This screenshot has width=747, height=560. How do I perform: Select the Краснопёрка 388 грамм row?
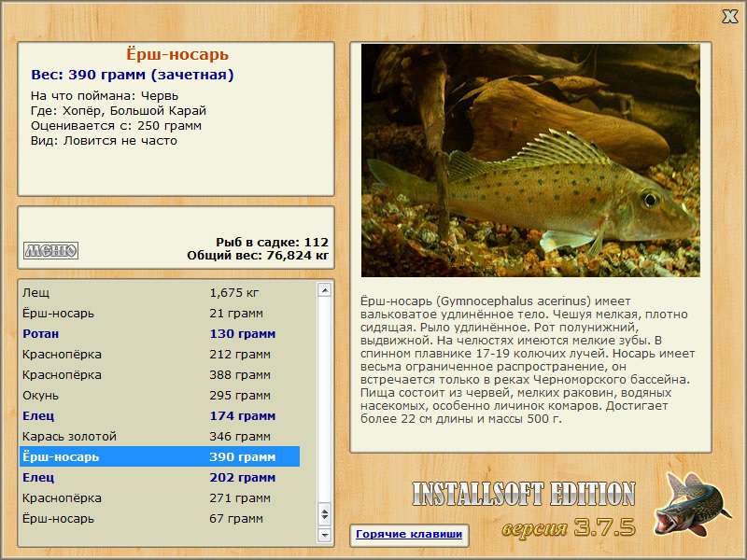(160, 375)
